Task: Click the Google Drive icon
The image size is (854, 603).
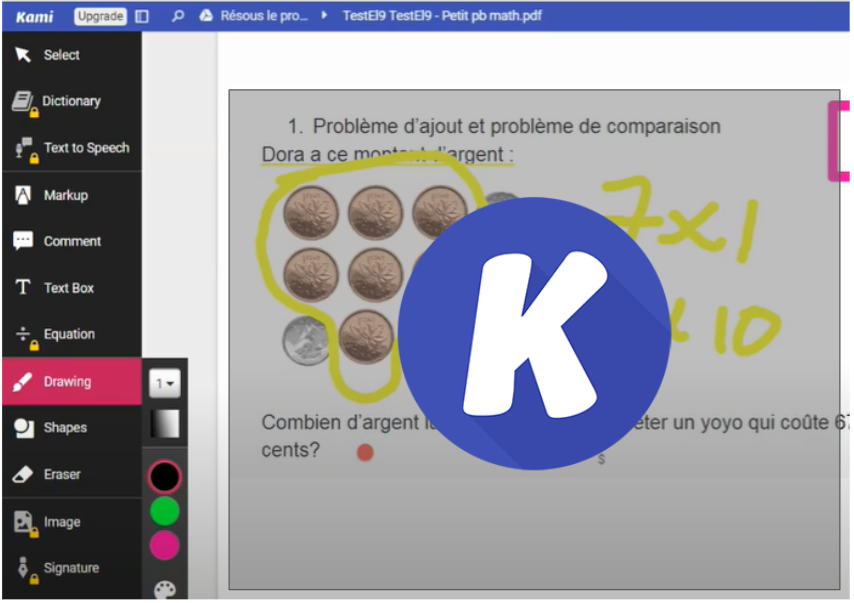Action: click(206, 16)
